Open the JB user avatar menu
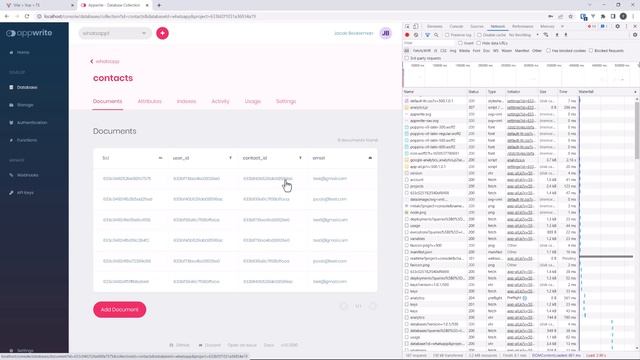This screenshot has height=360, width=640. [x=385, y=33]
